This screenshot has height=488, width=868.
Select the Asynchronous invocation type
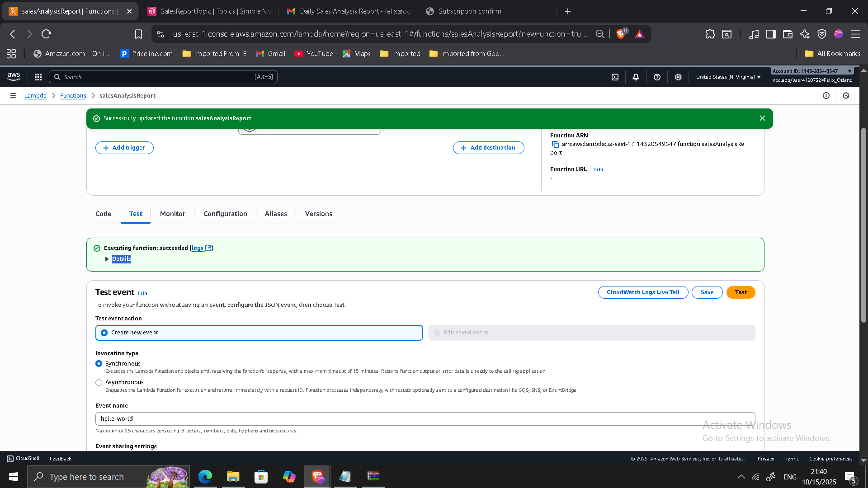(x=99, y=382)
